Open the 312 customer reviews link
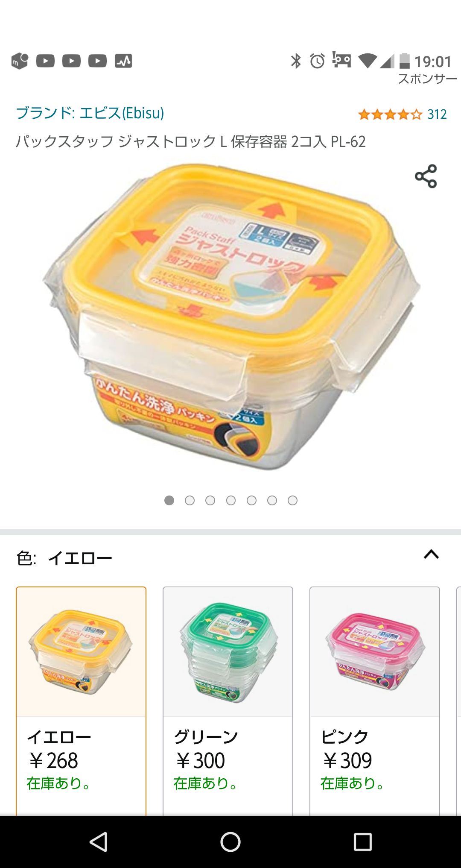The image size is (461, 868). tap(437, 114)
